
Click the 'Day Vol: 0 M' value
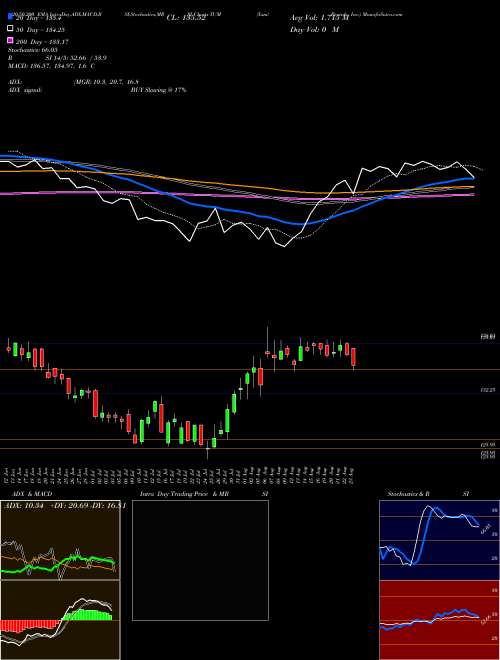[314, 29]
